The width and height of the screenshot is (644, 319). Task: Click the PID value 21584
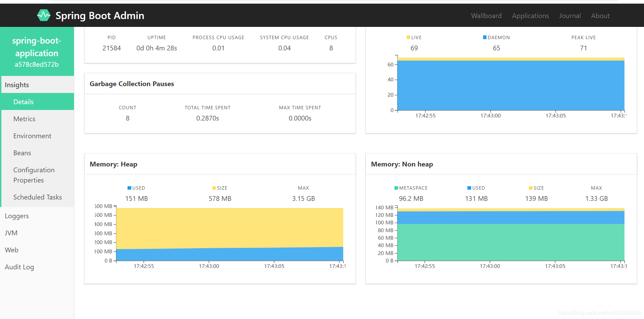click(111, 48)
